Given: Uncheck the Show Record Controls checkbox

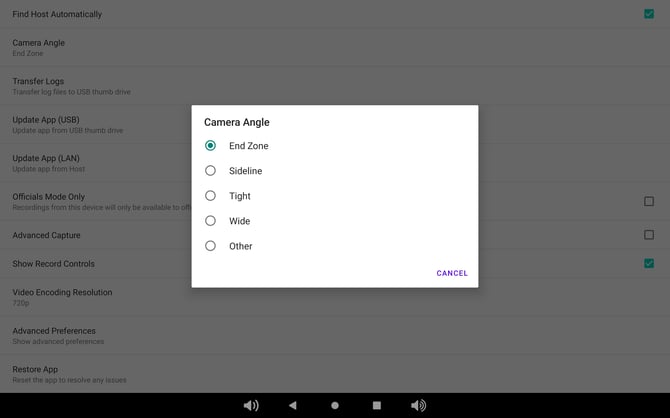Looking at the screenshot, I should (649, 263).
